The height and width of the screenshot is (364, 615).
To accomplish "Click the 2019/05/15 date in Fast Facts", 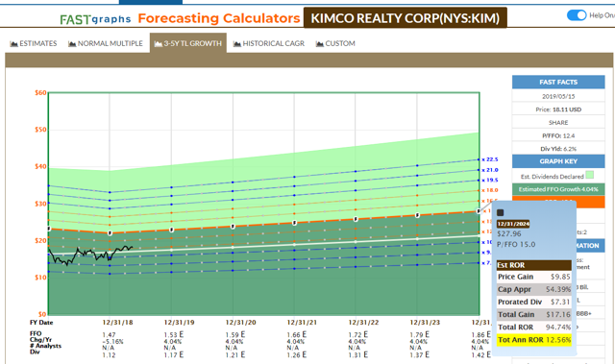I will [558, 96].
